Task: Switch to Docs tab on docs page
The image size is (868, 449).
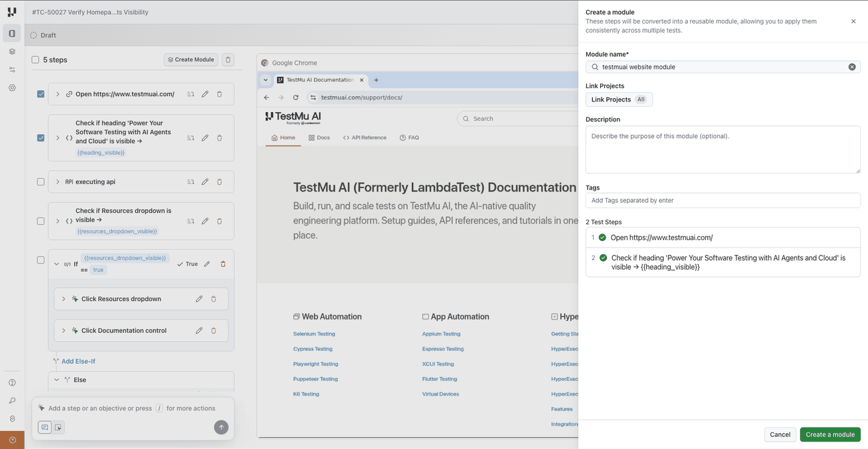Action: pos(319,137)
